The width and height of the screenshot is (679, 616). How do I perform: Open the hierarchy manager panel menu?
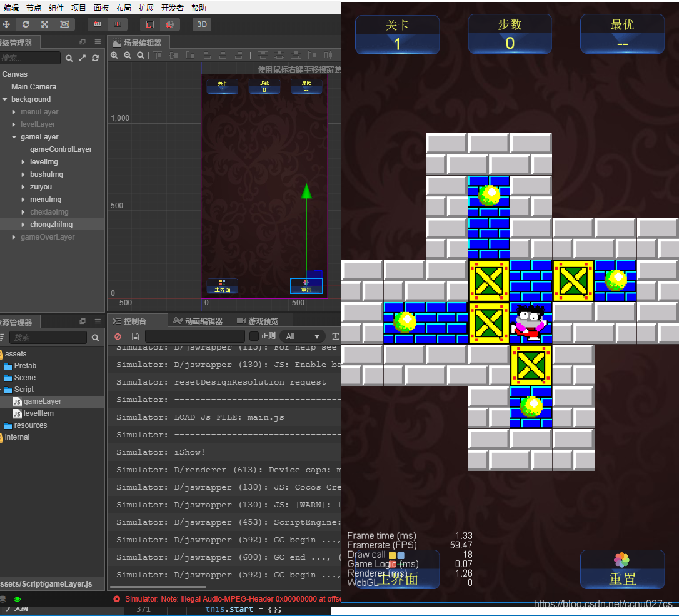click(x=98, y=41)
